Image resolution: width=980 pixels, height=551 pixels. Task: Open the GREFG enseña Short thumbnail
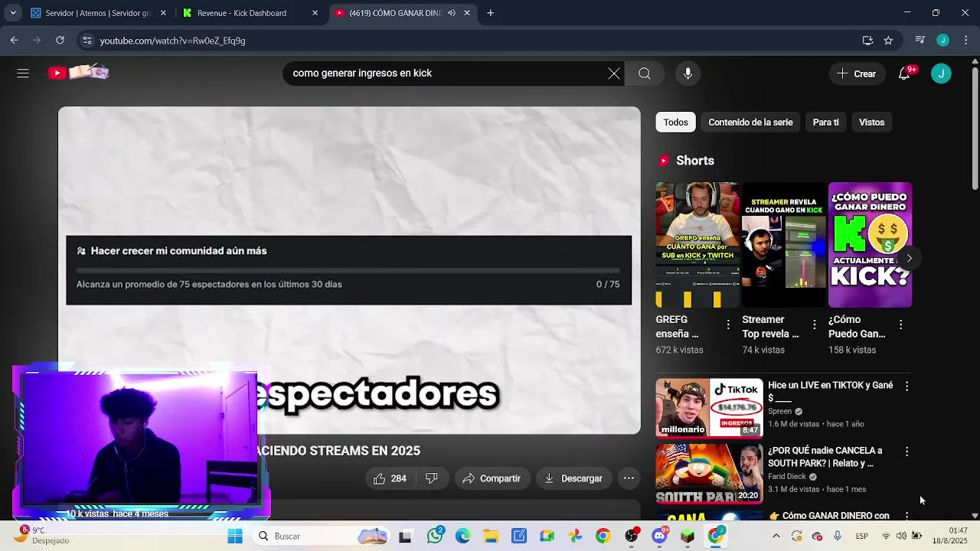(697, 245)
